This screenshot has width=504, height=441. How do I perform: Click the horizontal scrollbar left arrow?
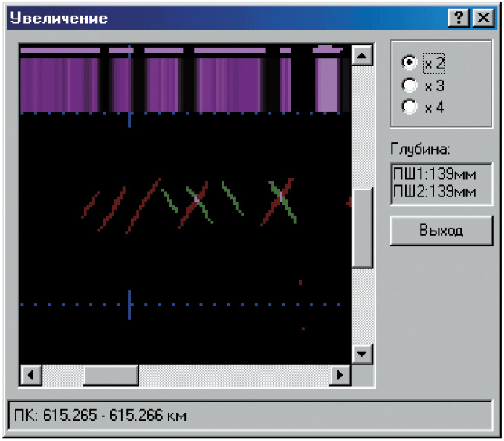[x=30, y=375]
